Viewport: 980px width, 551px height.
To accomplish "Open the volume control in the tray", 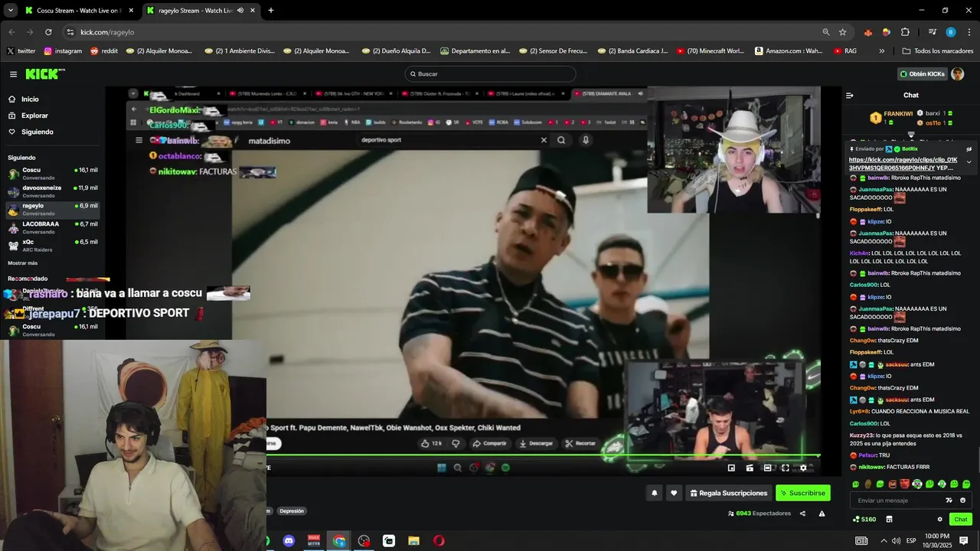I will [896, 541].
